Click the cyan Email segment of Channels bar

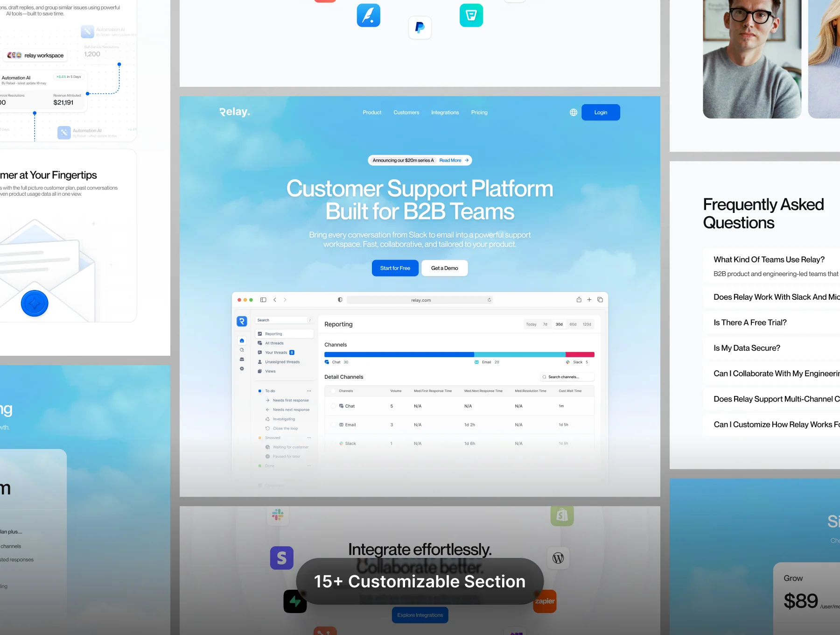tap(520, 354)
